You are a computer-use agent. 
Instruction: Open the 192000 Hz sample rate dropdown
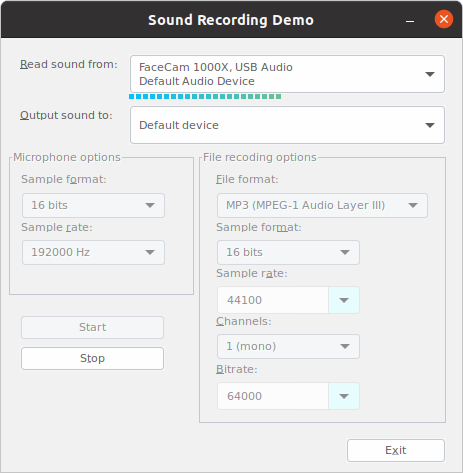(x=93, y=252)
